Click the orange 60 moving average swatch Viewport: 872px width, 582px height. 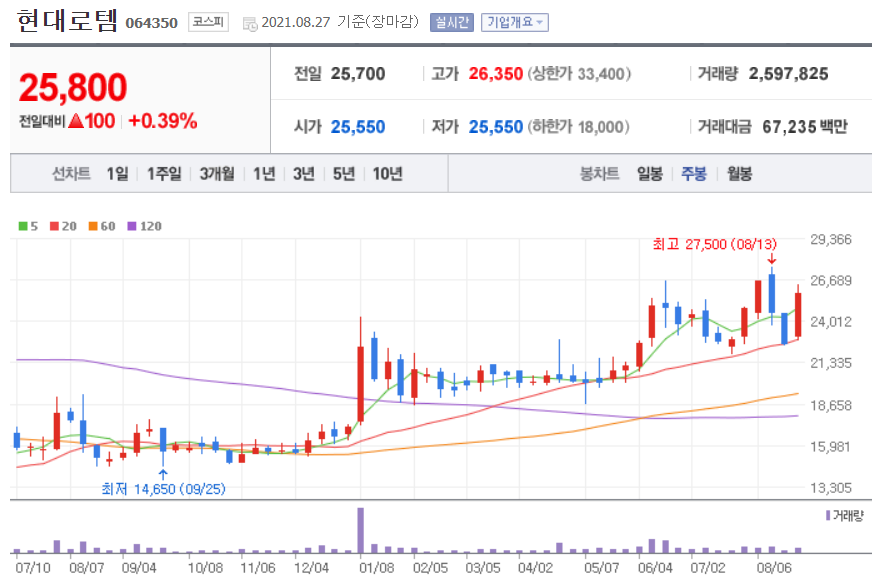[93, 226]
